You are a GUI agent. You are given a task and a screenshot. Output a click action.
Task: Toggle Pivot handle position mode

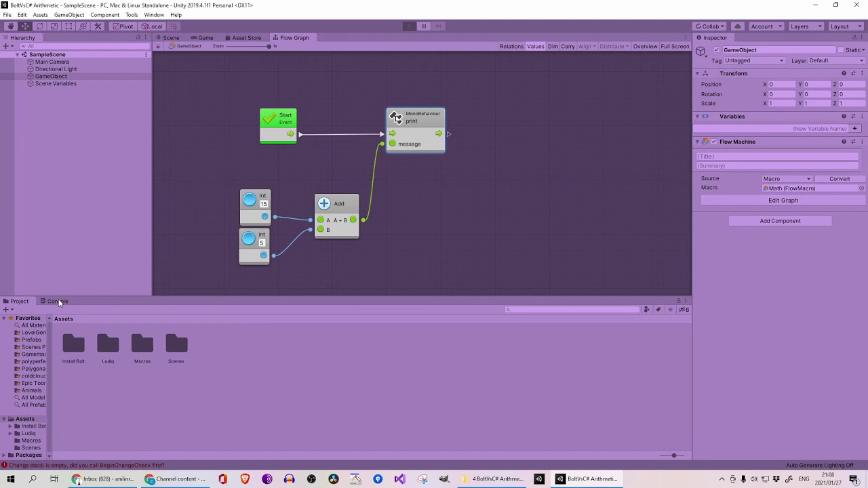click(123, 26)
